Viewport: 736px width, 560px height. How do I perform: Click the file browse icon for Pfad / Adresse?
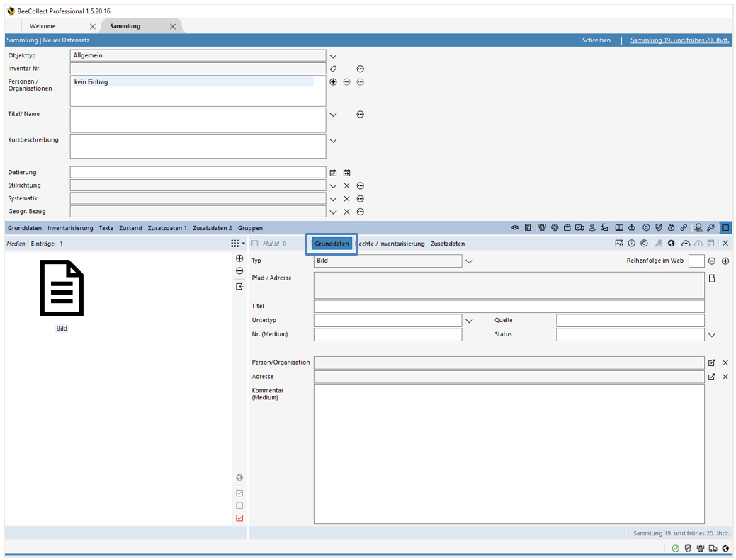712,278
